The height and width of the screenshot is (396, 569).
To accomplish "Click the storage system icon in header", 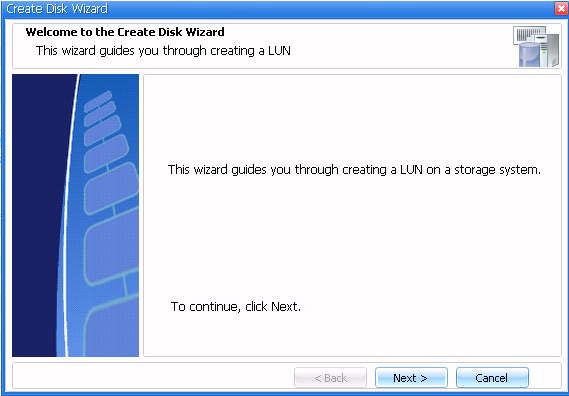I will tap(536, 46).
